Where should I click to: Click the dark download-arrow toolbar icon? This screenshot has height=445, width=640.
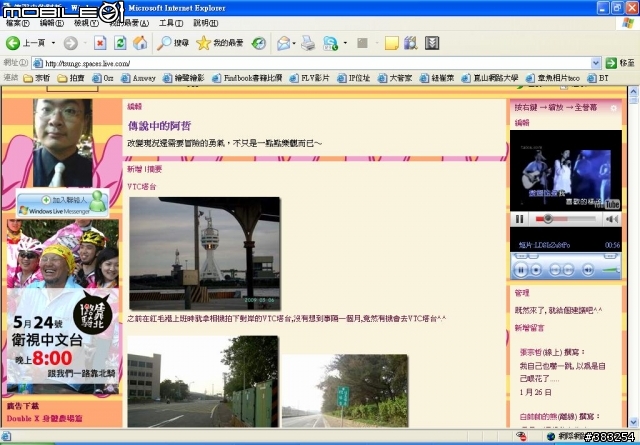click(432, 43)
